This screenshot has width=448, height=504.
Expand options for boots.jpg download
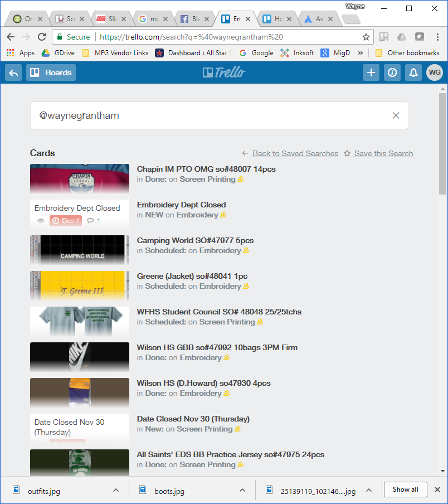tap(242, 490)
